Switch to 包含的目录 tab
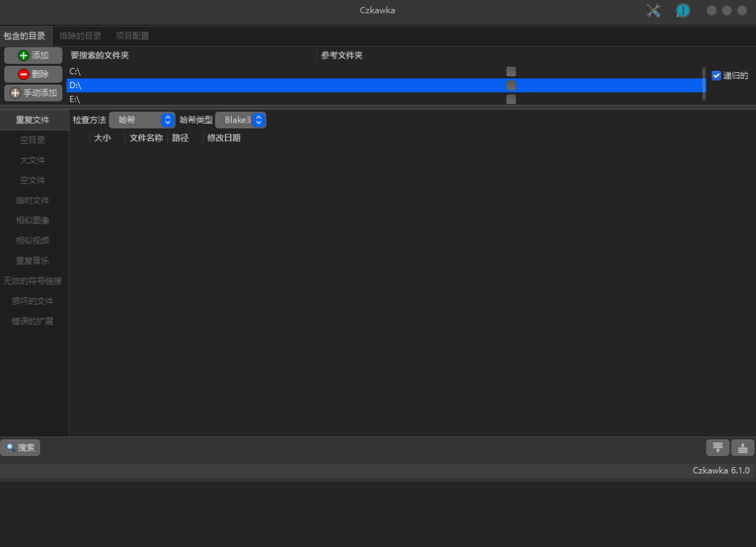 (24, 36)
